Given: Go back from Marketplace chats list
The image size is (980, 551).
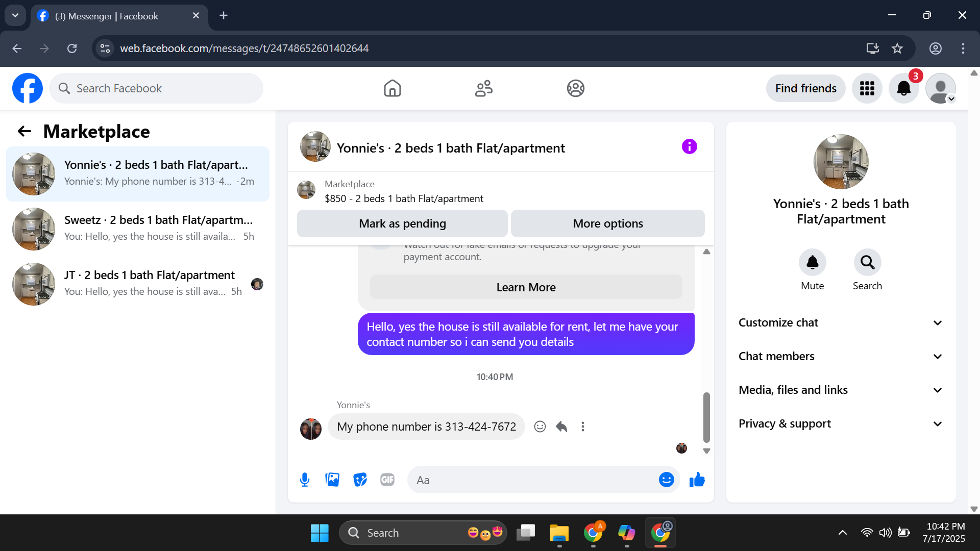Looking at the screenshot, I should click(24, 132).
